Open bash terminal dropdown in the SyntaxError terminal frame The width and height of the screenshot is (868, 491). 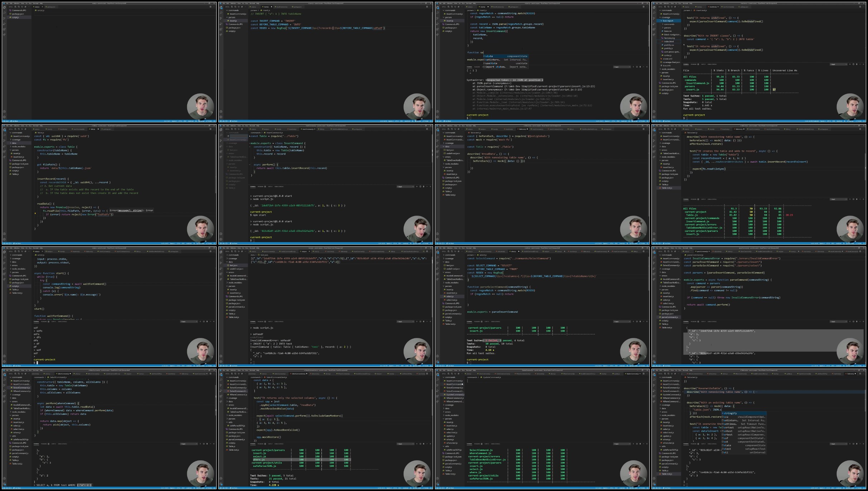622,67
